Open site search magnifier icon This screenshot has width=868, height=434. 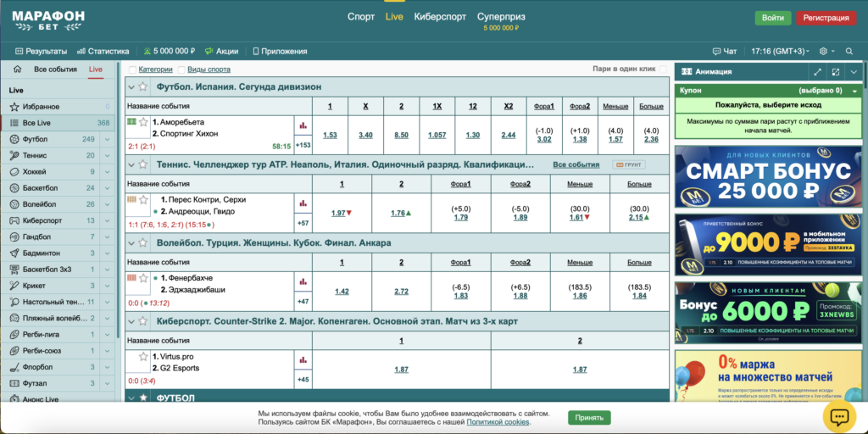(849, 51)
